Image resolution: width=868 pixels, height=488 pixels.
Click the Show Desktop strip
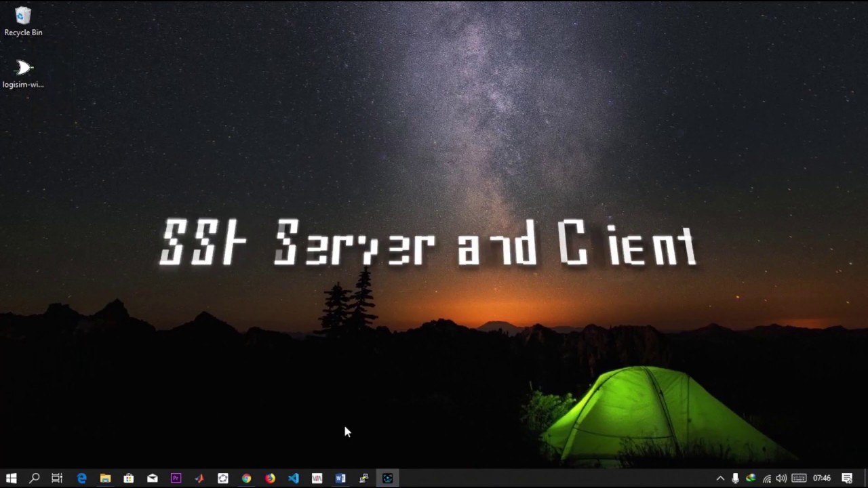[866, 479]
